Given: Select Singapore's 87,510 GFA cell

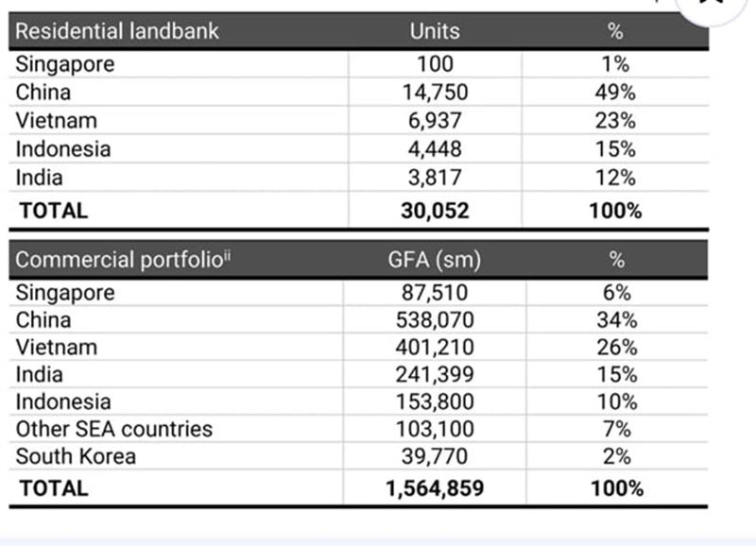Looking at the screenshot, I should coord(435,293).
